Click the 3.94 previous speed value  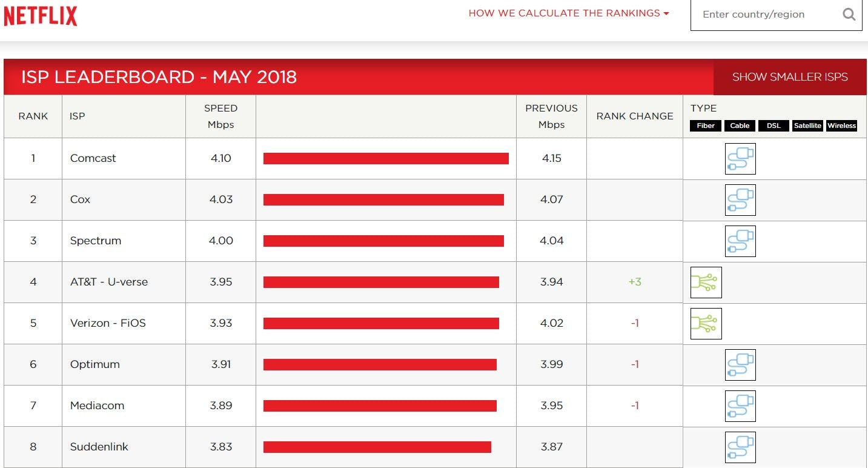(551, 282)
